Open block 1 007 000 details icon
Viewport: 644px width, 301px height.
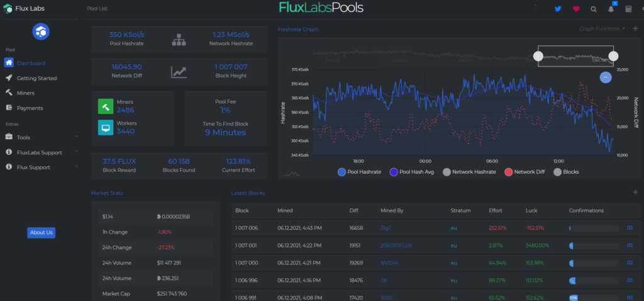(x=630, y=263)
